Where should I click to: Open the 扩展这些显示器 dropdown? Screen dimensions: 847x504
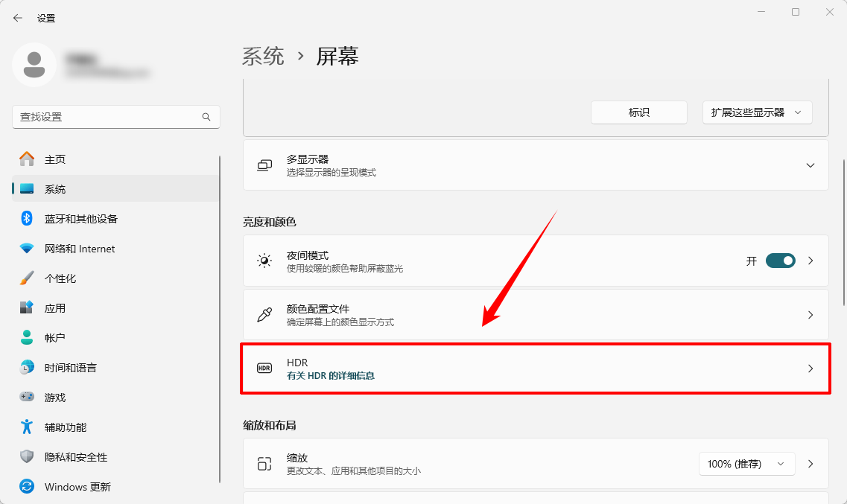click(758, 112)
